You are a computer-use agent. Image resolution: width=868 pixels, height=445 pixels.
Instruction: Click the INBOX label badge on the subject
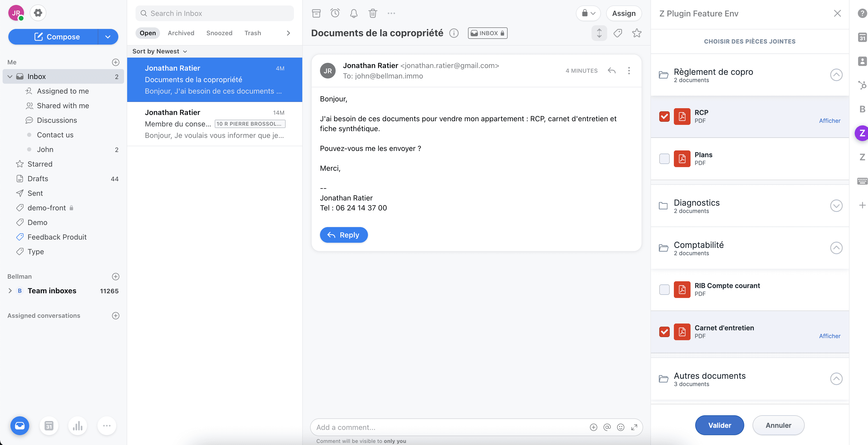(x=488, y=33)
